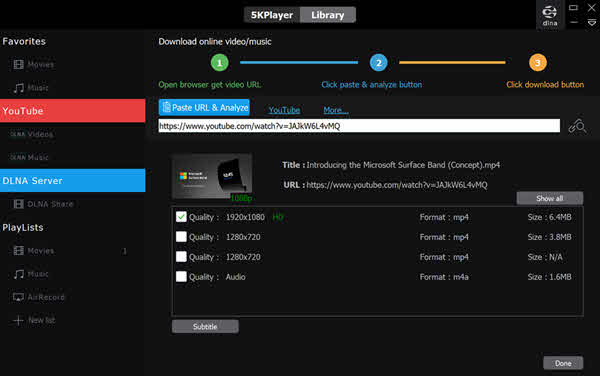This screenshot has width=600, height=376.
Task: Click the video title text
Action: [403, 165]
